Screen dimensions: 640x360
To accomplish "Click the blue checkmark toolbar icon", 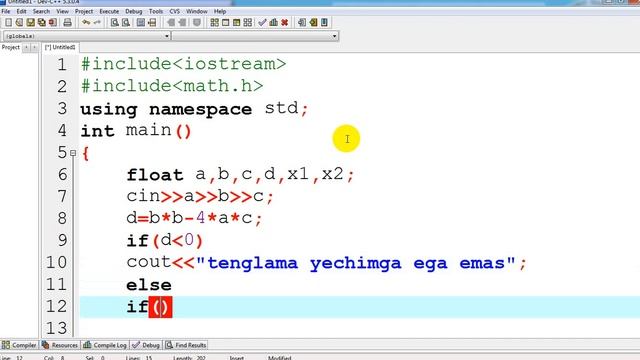I will click(x=262, y=22).
